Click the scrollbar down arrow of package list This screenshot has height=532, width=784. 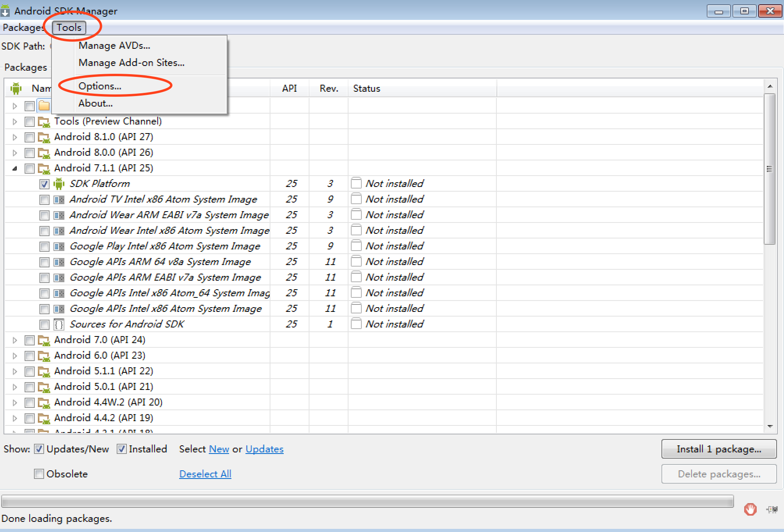(x=770, y=426)
